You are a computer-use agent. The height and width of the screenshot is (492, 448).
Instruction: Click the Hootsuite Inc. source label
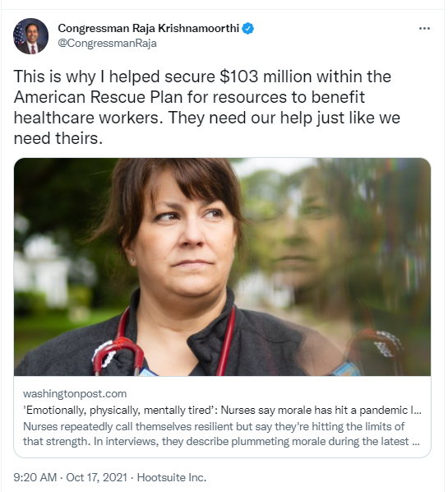172,477
